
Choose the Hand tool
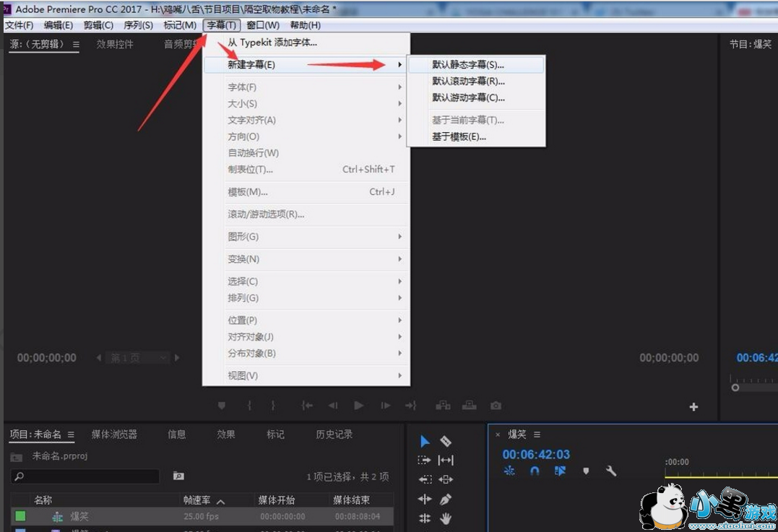point(446,518)
